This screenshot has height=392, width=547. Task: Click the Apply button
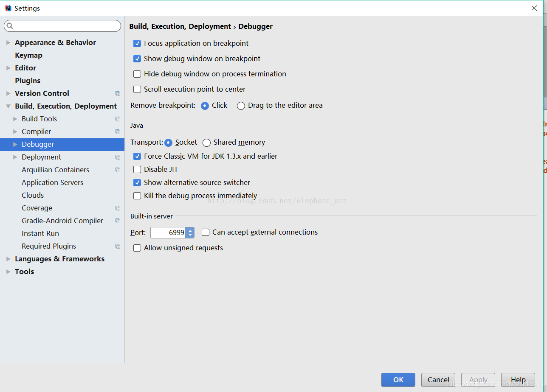click(x=478, y=380)
